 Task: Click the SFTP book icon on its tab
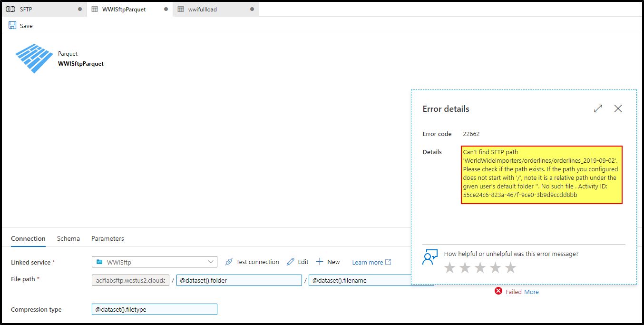click(10, 9)
